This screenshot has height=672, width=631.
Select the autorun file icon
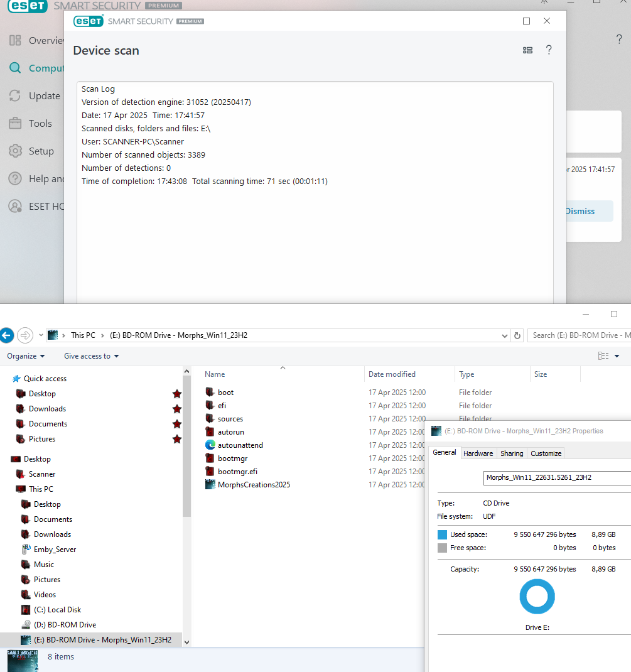coord(210,431)
